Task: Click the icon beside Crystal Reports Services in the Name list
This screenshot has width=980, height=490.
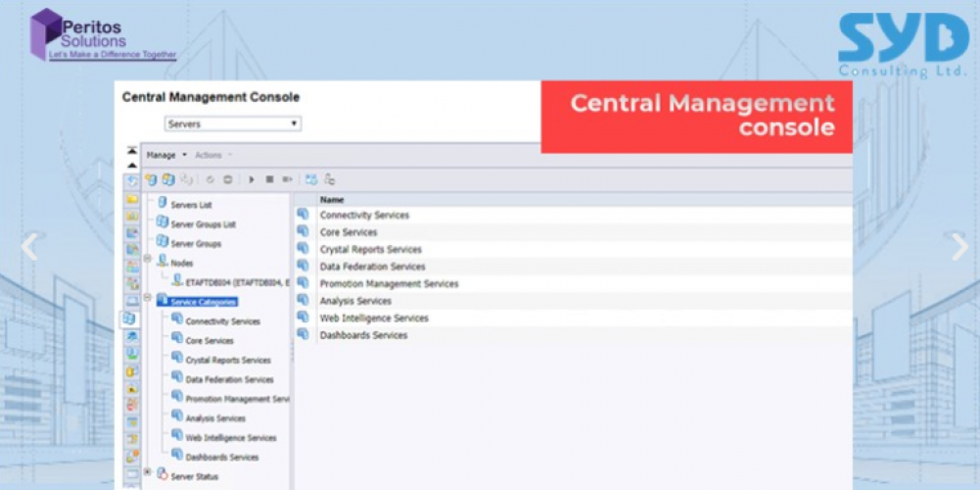Action: coord(303,249)
